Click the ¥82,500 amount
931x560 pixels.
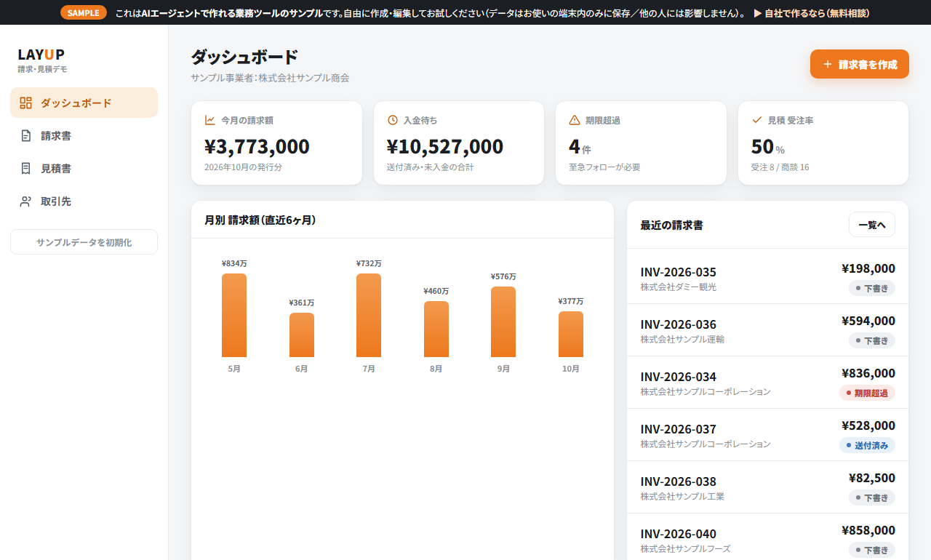pyautogui.click(x=872, y=478)
